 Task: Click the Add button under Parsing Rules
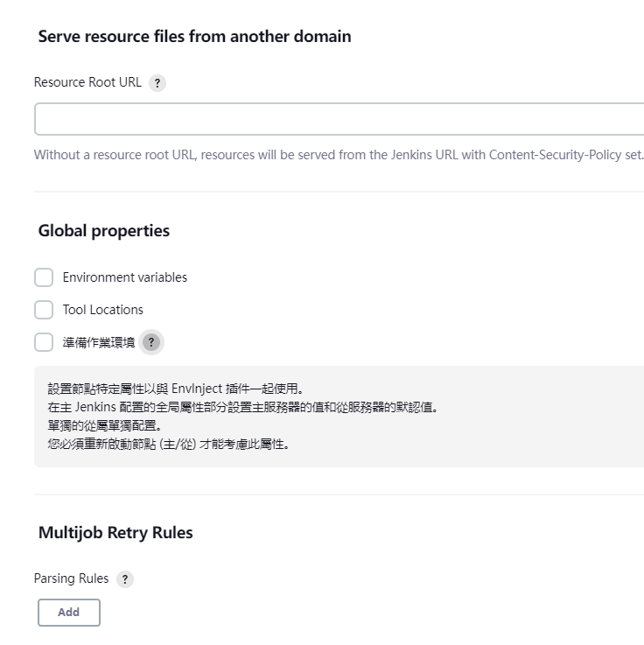click(x=69, y=613)
